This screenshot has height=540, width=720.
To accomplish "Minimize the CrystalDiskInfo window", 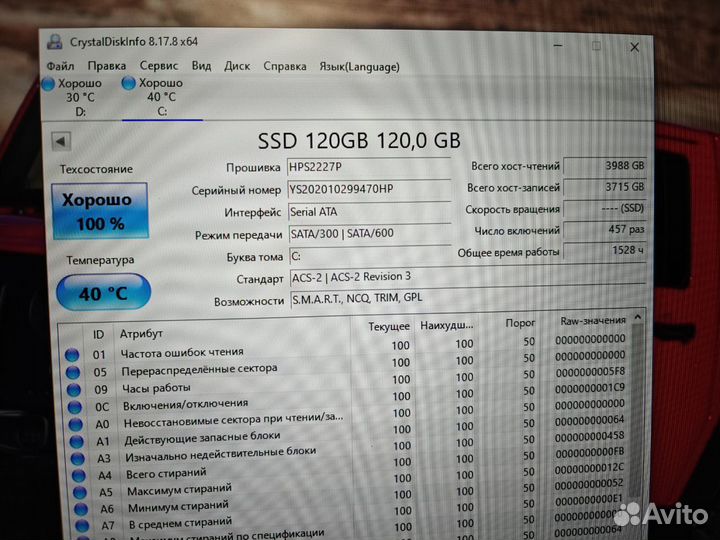I will coord(558,46).
